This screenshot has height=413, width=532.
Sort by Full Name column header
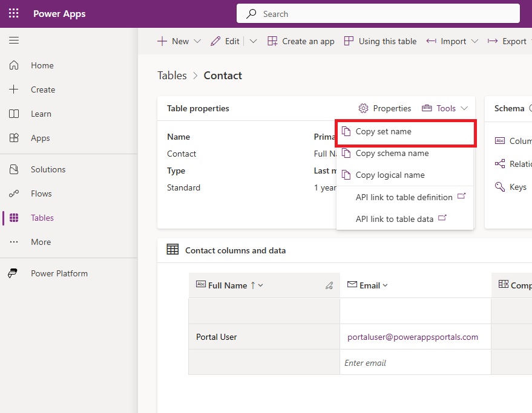228,285
